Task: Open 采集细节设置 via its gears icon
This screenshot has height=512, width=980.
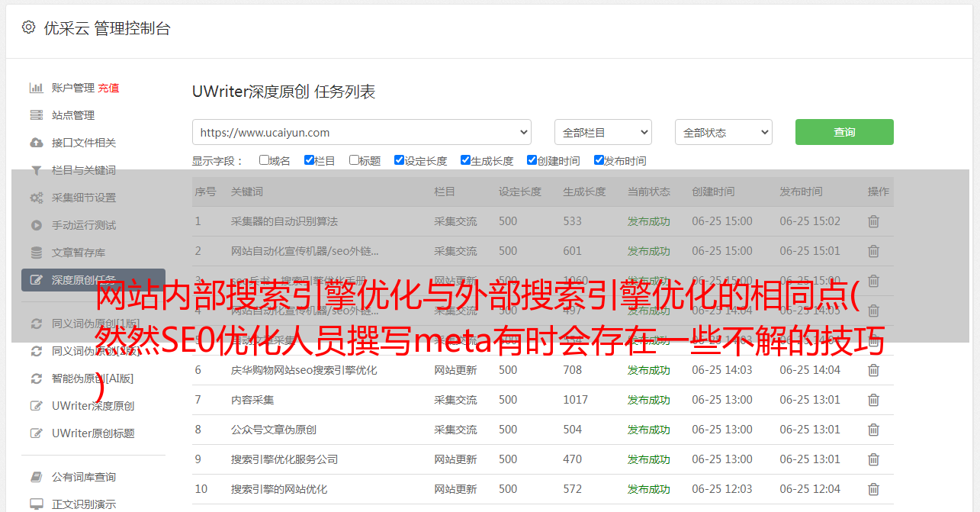Action: (x=36, y=198)
